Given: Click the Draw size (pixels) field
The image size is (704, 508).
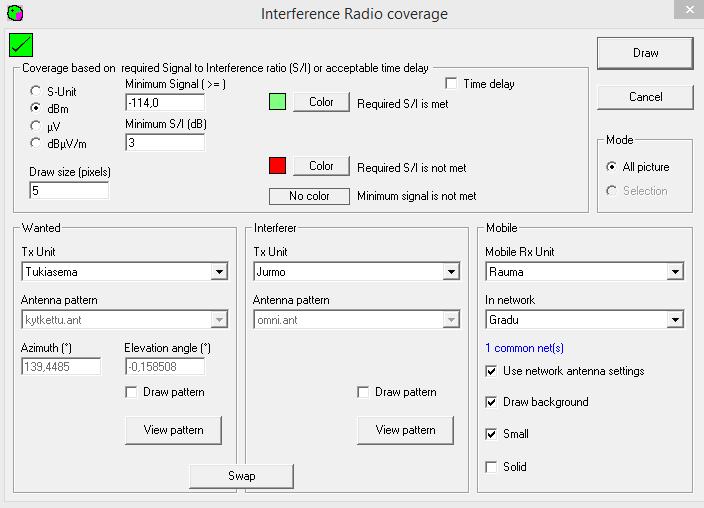Looking at the screenshot, I should (69, 190).
